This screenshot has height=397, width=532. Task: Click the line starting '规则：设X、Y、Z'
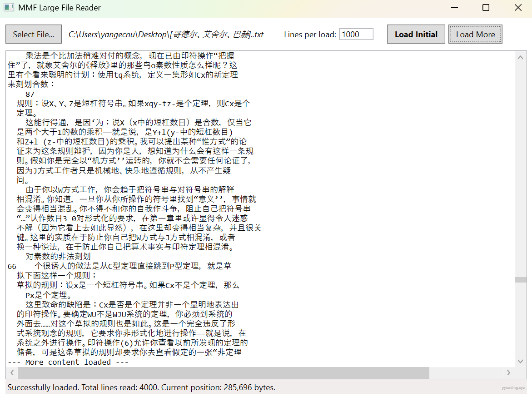coord(133,104)
